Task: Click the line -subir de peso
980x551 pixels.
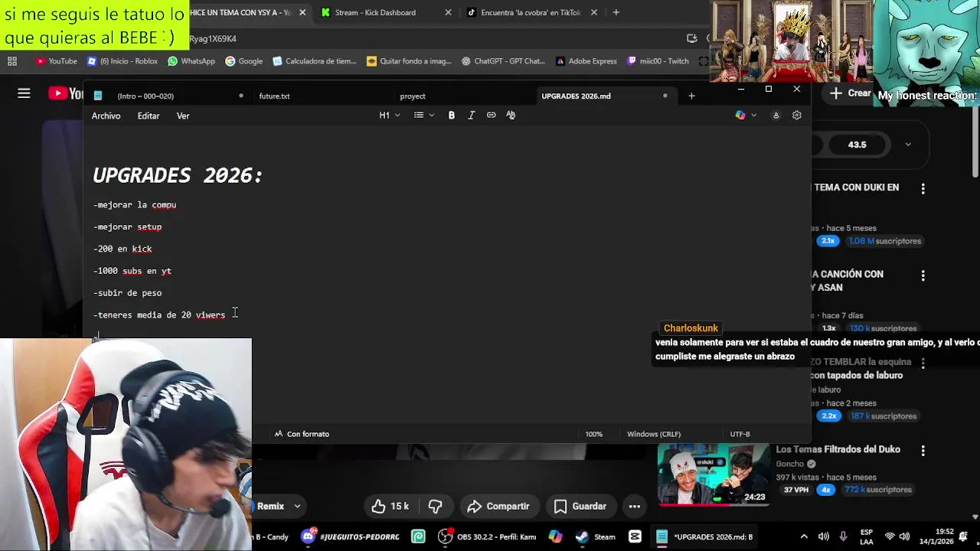Action: (128, 293)
